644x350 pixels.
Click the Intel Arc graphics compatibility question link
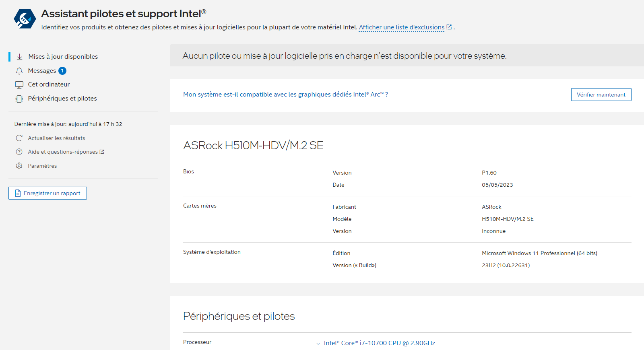click(x=286, y=95)
